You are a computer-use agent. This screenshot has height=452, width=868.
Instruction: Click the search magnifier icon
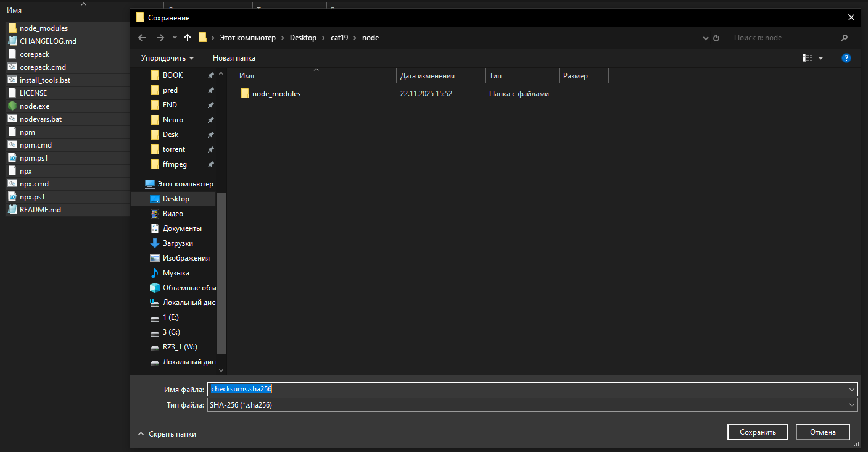tap(845, 38)
